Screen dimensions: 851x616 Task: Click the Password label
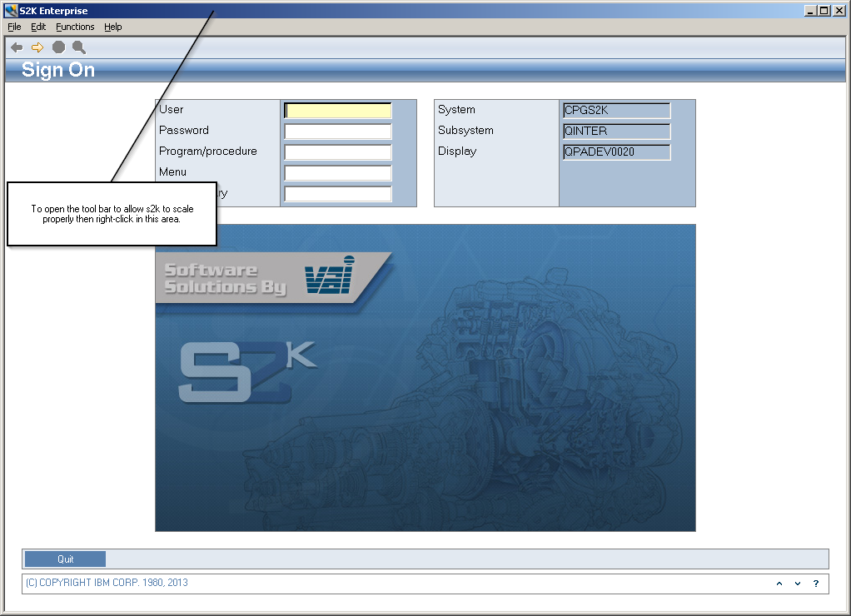tap(184, 130)
